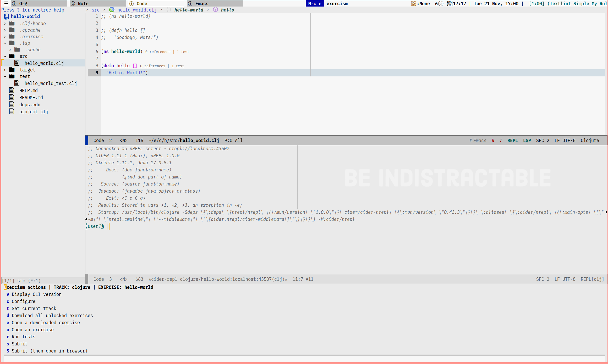Click src in the breadcrumb path
This screenshot has width=608, height=364.
pos(95,10)
